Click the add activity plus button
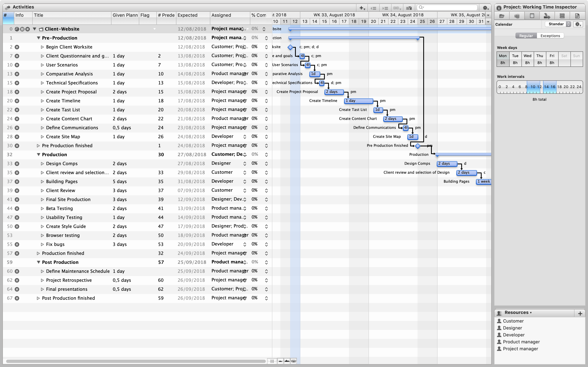 point(362,8)
